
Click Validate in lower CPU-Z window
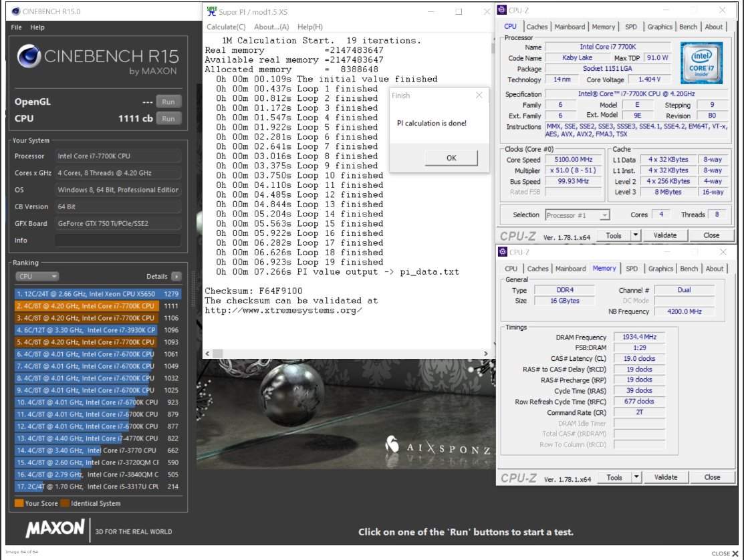666,477
